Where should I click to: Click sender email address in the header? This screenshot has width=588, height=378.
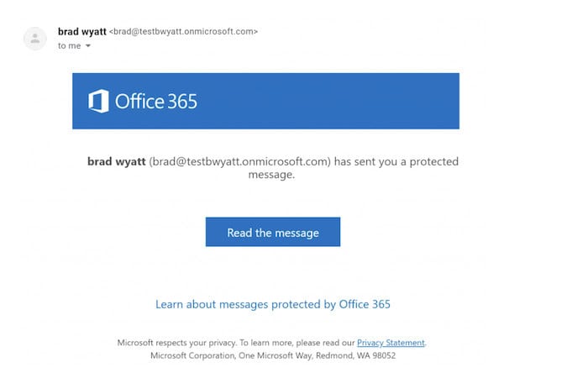pyautogui.click(x=183, y=32)
